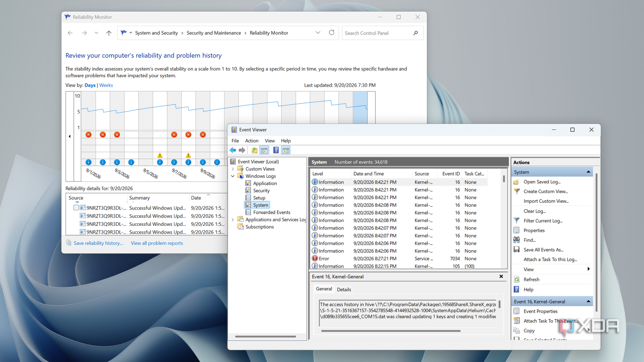
Task: Click horizontal scrollbar under event description text
Action: (391, 331)
